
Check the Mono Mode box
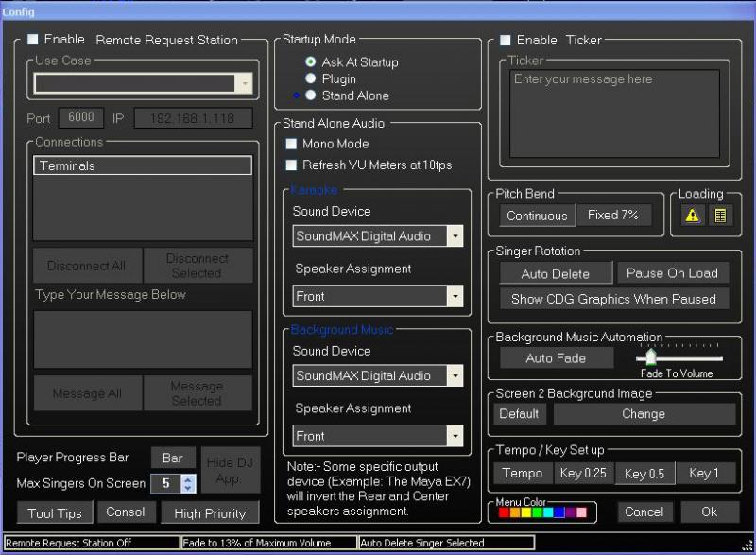click(x=291, y=144)
